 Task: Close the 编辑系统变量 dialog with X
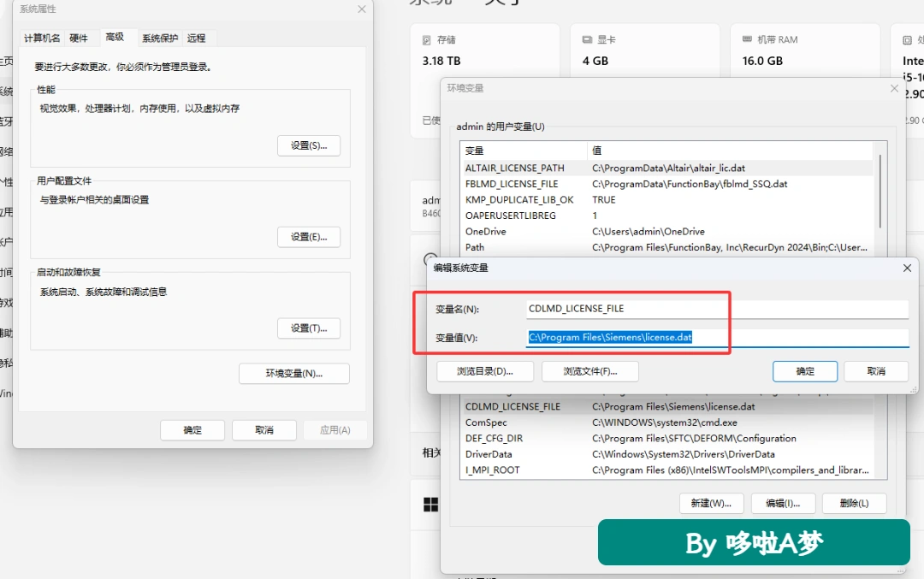pos(907,268)
